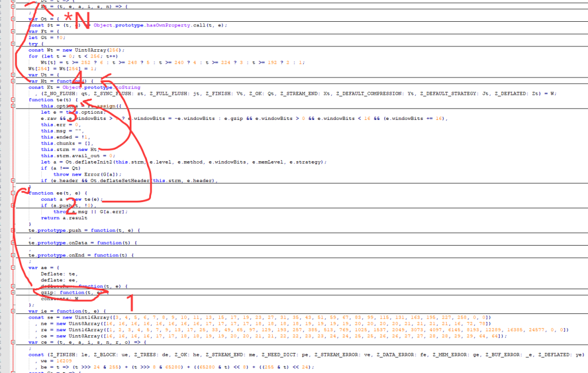Image resolution: width=588 pixels, height=373 pixels.
Task: Expand the folded 'var Ot' block
Action: pyautogui.click(x=13, y=19)
